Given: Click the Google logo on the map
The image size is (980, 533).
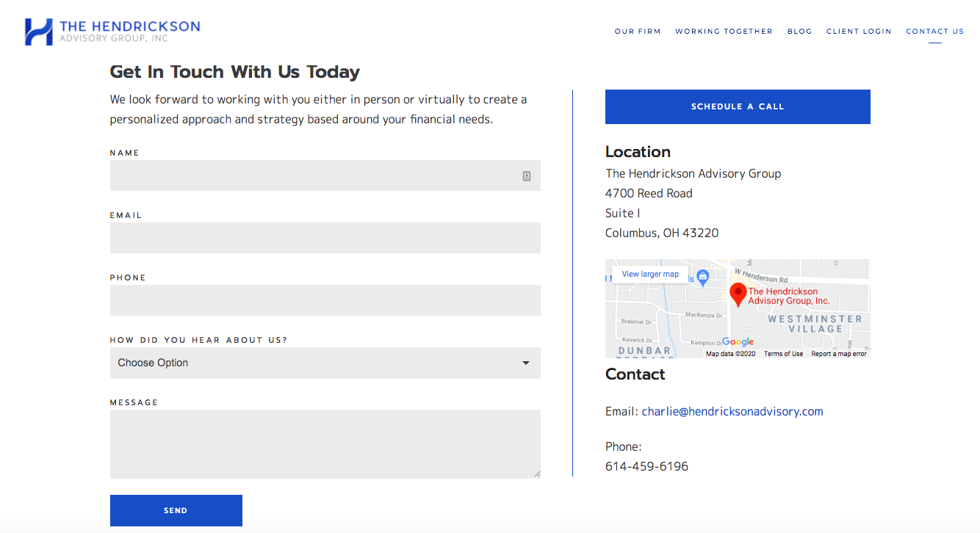Looking at the screenshot, I should [x=738, y=342].
